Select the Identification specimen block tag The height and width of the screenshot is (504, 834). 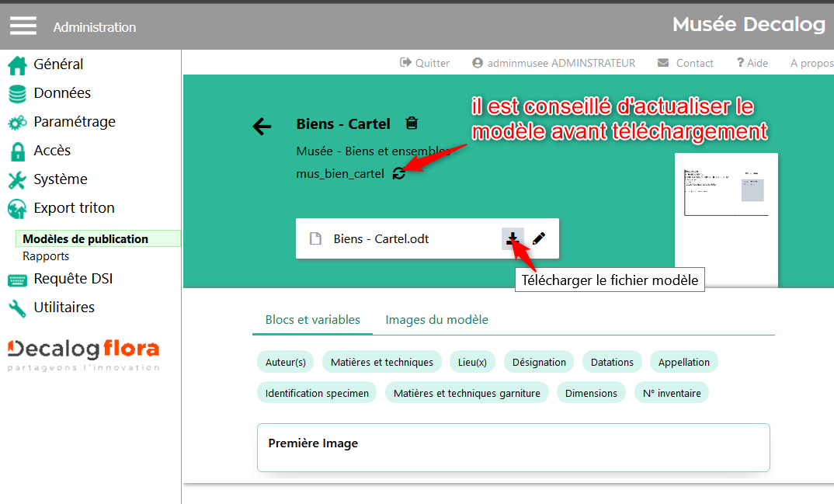click(x=317, y=393)
